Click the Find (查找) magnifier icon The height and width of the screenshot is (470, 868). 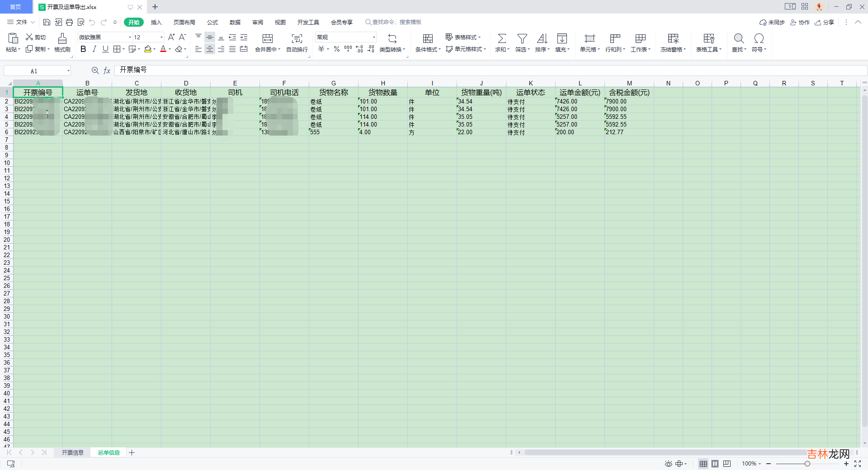point(739,39)
